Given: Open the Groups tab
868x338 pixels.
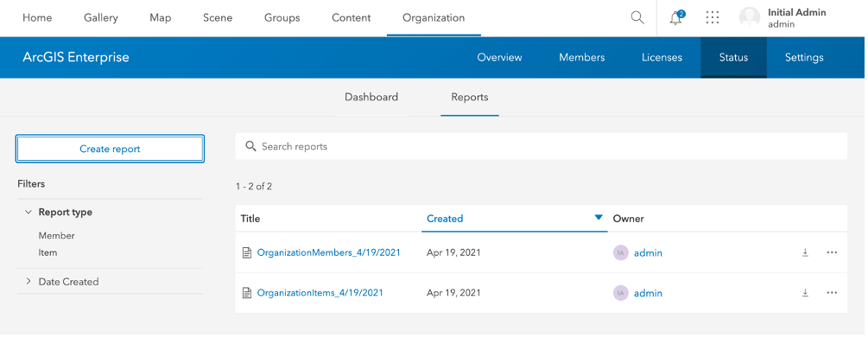Looking at the screenshot, I should [282, 18].
